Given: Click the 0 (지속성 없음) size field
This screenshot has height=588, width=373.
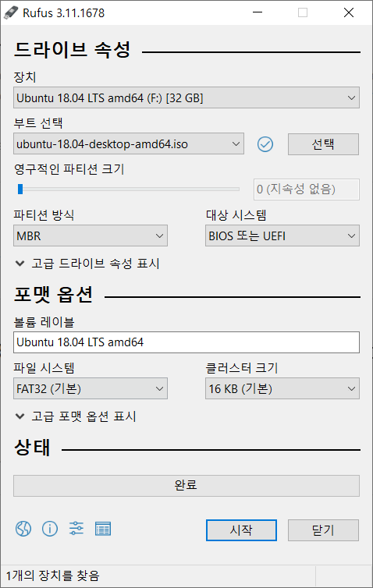Looking at the screenshot, I should 307,190.
